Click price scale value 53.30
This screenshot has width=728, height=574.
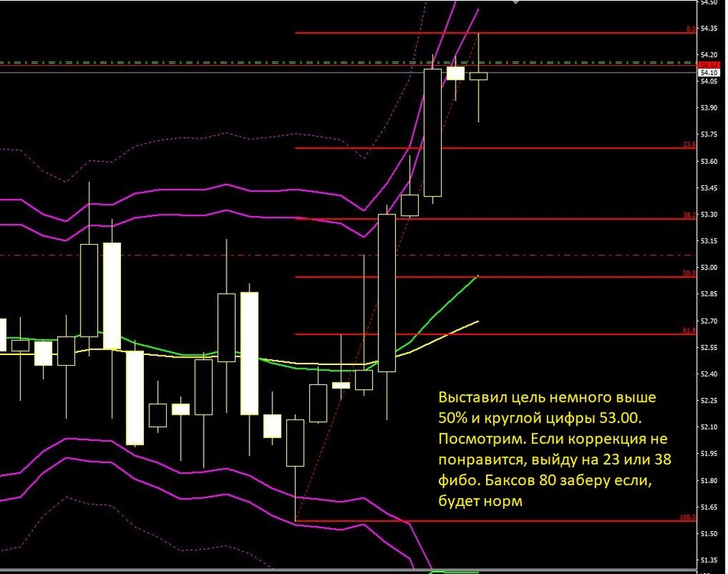pyautogui.click(x=709, y=214)
